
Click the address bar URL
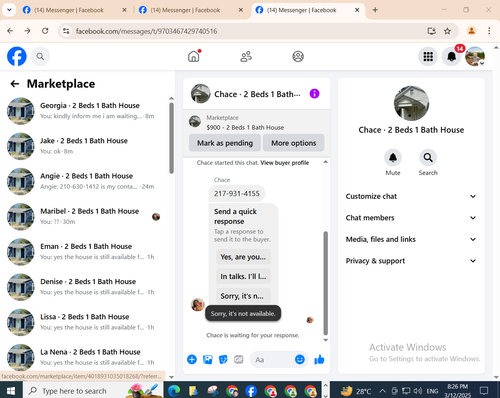tap(146, 31)
